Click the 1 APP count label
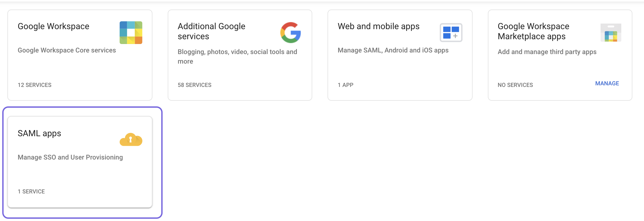This screenshot has width=644, height=221. [x=345, y=85]
